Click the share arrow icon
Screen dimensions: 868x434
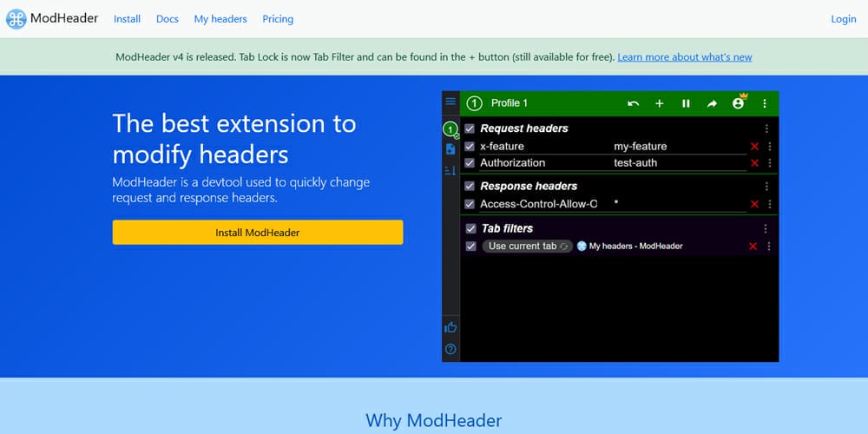point(712,103)
